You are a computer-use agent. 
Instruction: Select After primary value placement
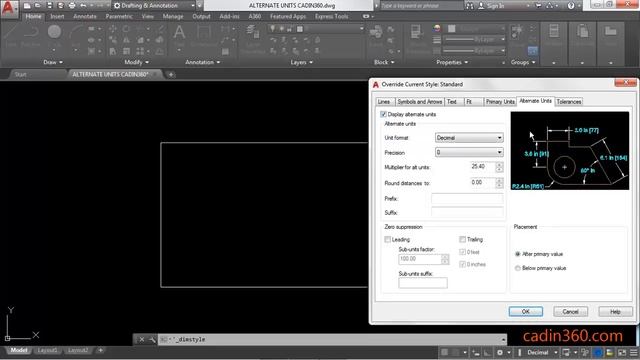518,254
